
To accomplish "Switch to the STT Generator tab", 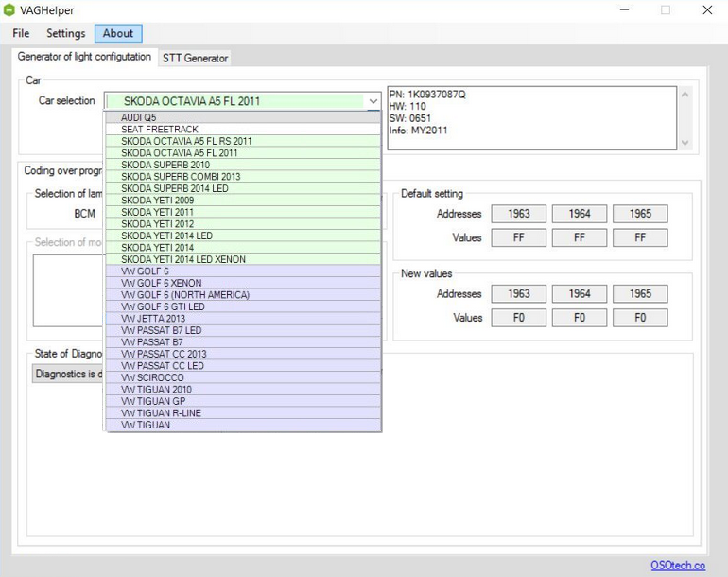I will click(195, 58).
